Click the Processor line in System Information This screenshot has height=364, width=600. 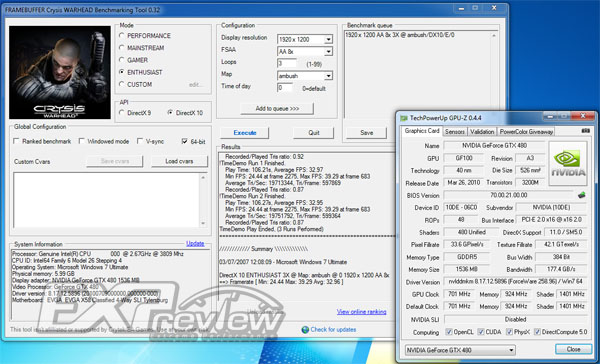98,254
